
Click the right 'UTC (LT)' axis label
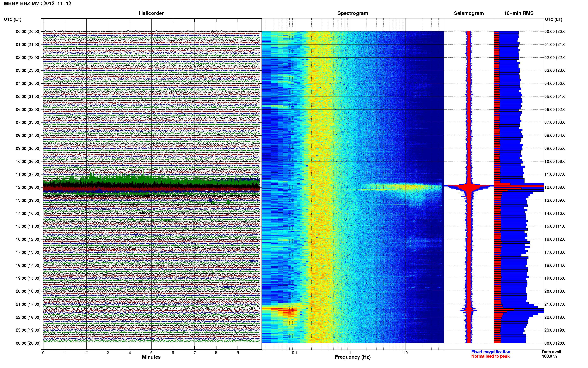pyautogui.click(x=553, y=19)
